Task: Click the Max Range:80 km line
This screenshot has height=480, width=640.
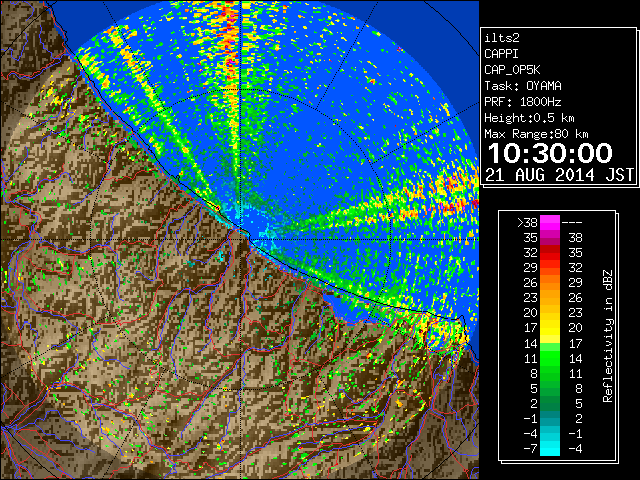Action: pos(536,134)
